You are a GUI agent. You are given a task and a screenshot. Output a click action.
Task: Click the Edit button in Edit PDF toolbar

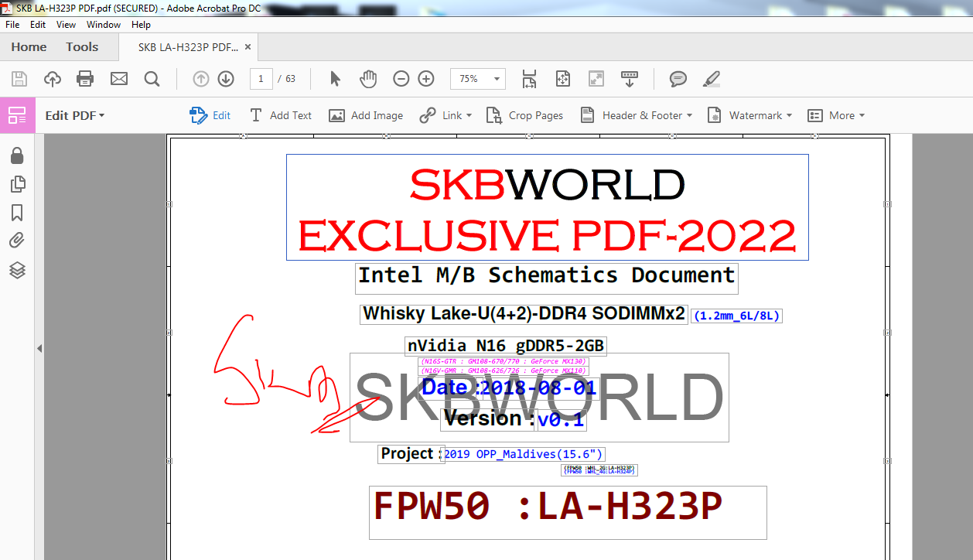[x=210, y=115]
